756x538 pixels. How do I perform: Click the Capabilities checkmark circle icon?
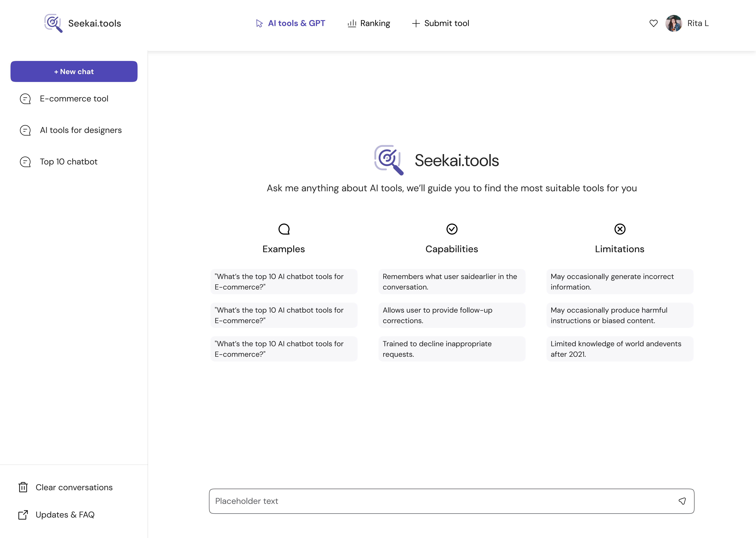(452, 229)
